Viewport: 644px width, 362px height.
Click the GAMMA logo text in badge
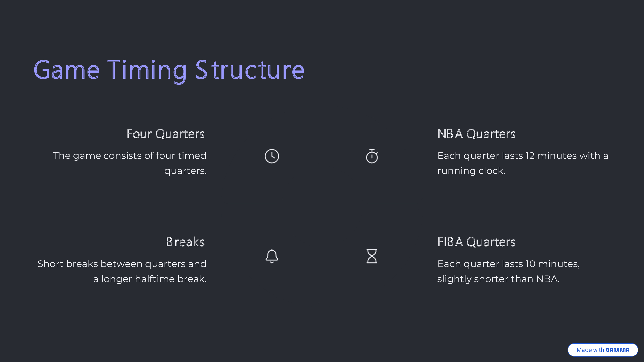[x=617, y=350]
